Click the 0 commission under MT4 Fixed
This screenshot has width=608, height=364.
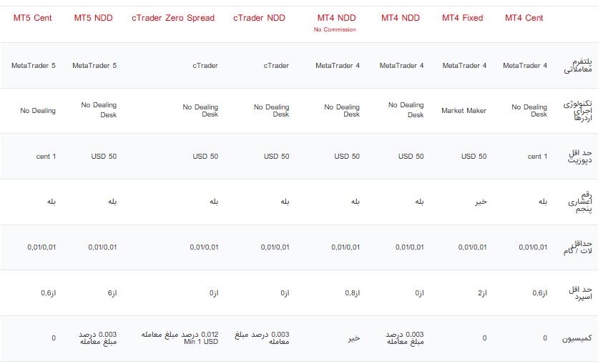tap(484, 338)
